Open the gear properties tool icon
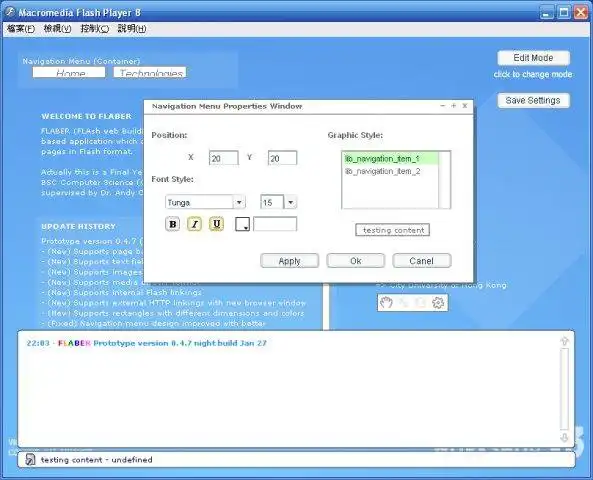The height and width of the screenshot is (480, 593). coord(438,303)
